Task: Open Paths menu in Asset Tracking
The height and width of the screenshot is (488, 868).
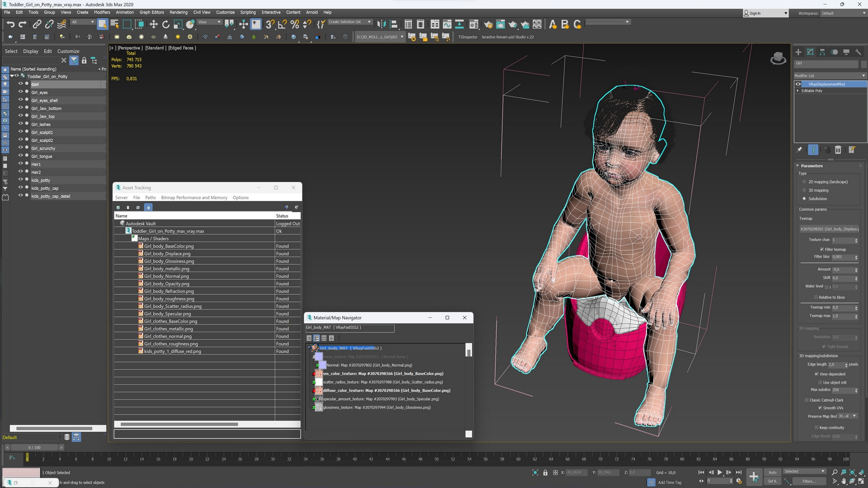Action: (x=151, y=197)
